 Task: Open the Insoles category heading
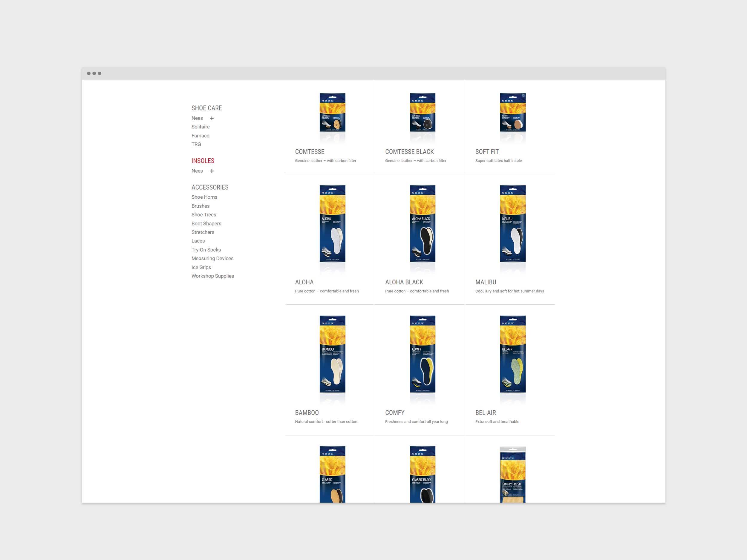203,161
